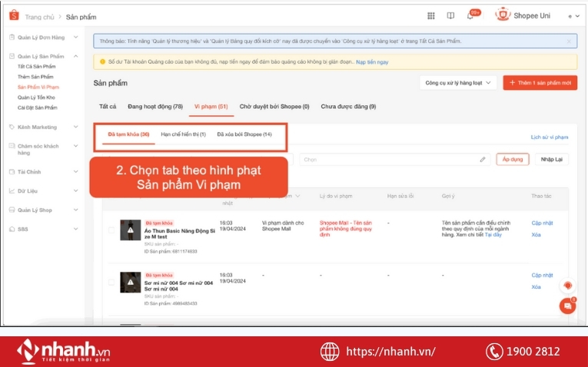This screenshot has height=367, width=588.
Task: Open notifications bell icon
Action: tap(470, 16)
